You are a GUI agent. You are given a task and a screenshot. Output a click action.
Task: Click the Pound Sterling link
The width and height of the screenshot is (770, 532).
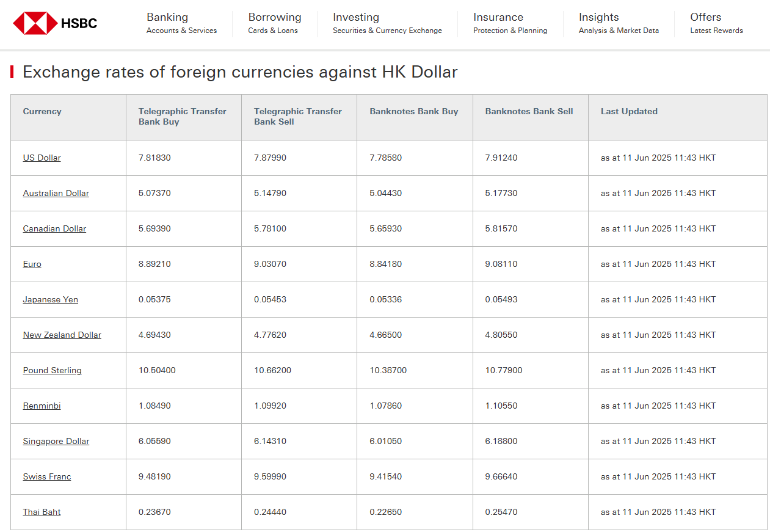pyautogui.click(x=52, y=370)
